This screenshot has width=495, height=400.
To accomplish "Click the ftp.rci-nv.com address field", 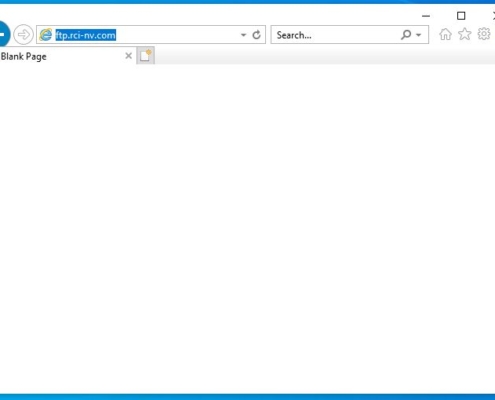I will coord(147,35).
